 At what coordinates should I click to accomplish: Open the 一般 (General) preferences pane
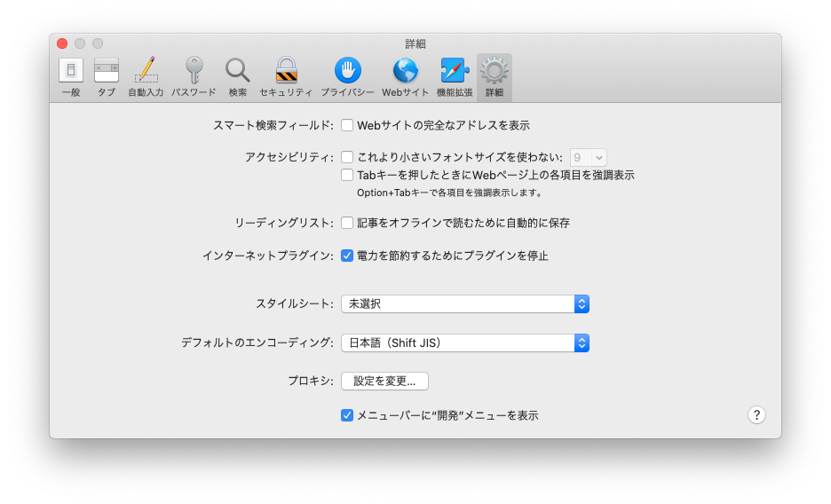[70, 77]
